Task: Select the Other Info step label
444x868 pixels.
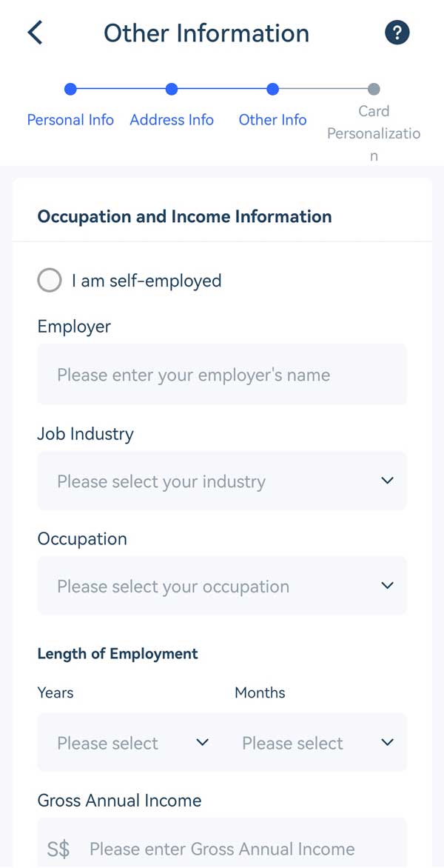Action: (272, 120)
